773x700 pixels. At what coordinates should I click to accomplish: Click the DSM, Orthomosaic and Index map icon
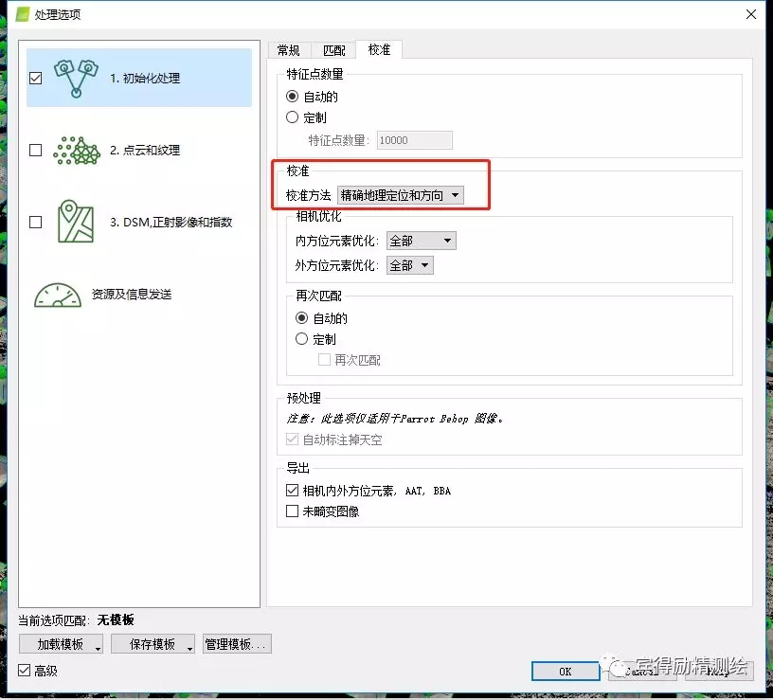coord(76,222)
